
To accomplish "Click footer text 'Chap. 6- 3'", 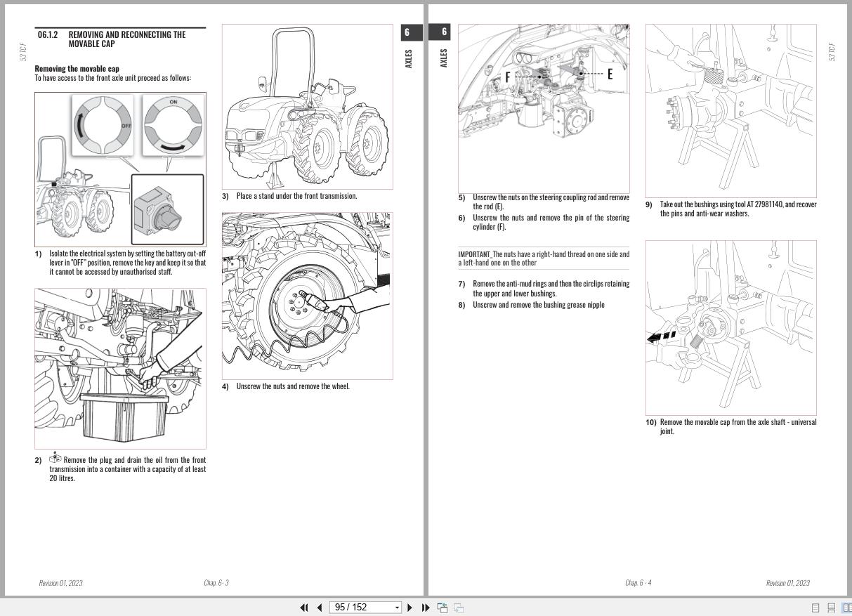I will click(x=216, y=583).
